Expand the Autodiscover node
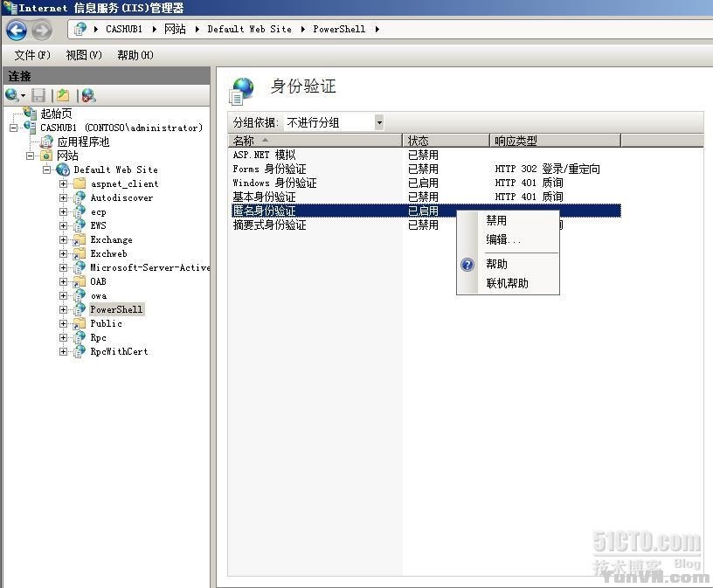Image resolution: width=713 pixels, height=588 pixels. click(x=63, y=197)
